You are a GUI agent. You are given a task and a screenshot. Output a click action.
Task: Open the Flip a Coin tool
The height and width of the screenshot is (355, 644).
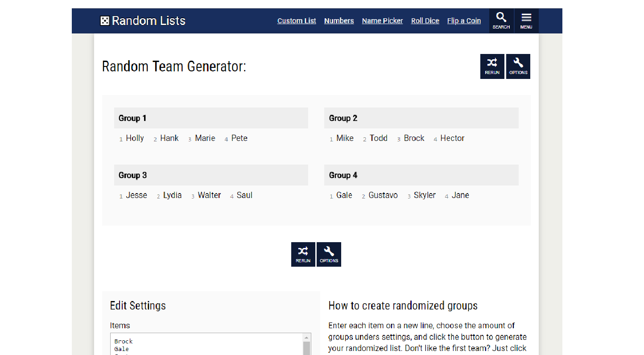(x=464, y=21)
